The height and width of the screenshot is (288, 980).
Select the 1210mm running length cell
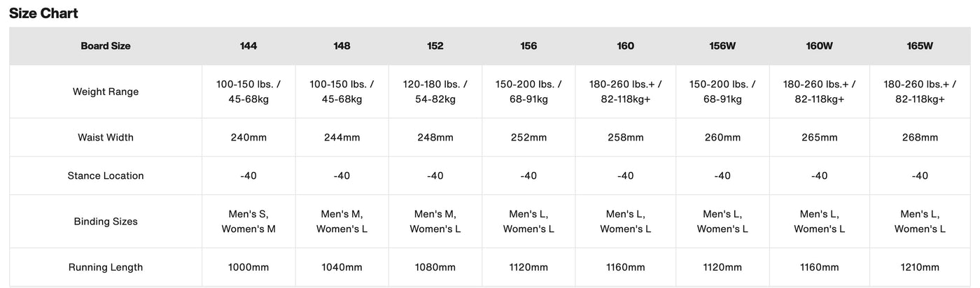pyautogui.click(x=920, y=267)
